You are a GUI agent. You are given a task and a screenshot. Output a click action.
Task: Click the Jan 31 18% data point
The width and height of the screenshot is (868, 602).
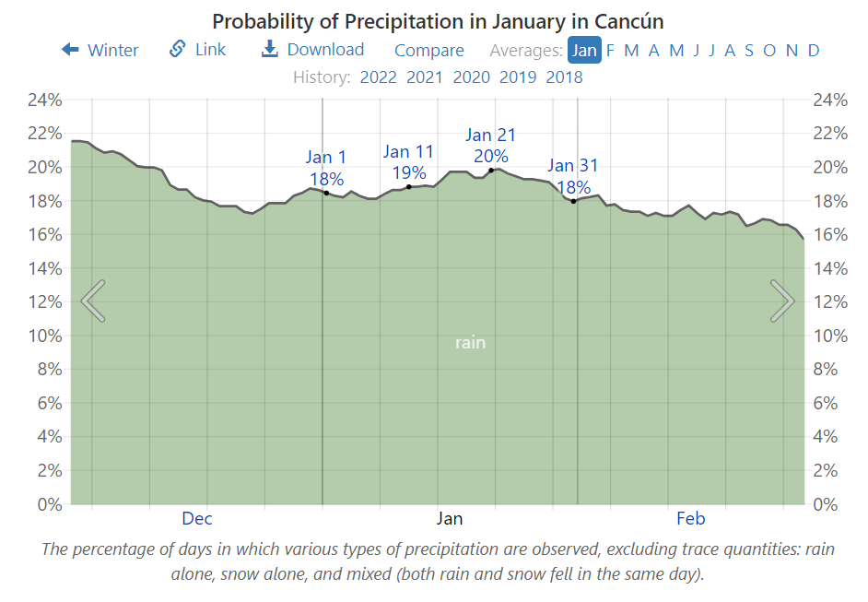point(573,201)
